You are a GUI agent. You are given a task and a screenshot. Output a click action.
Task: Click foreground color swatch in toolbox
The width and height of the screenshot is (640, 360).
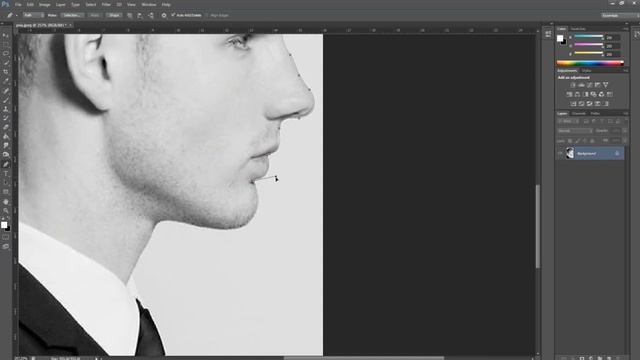tap(4, 224)
